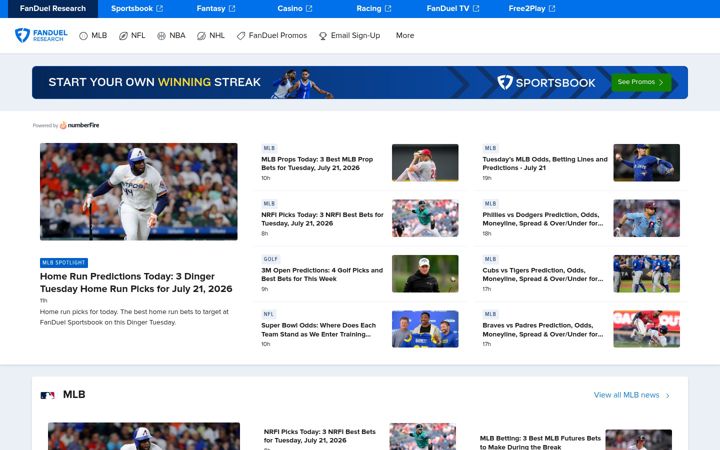This screenshot has height=450, width=720.
Task: Open NRFI Picks article in MLB section
Action: (320, 436)
